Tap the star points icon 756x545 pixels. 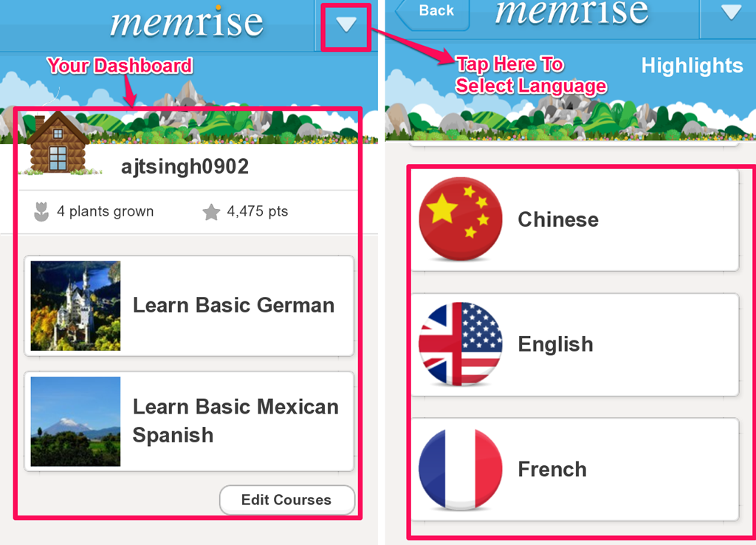click(211, 212)
